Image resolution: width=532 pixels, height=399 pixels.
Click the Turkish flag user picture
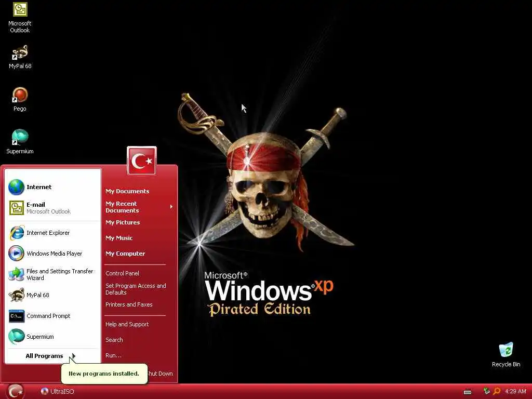coord(142,161)
